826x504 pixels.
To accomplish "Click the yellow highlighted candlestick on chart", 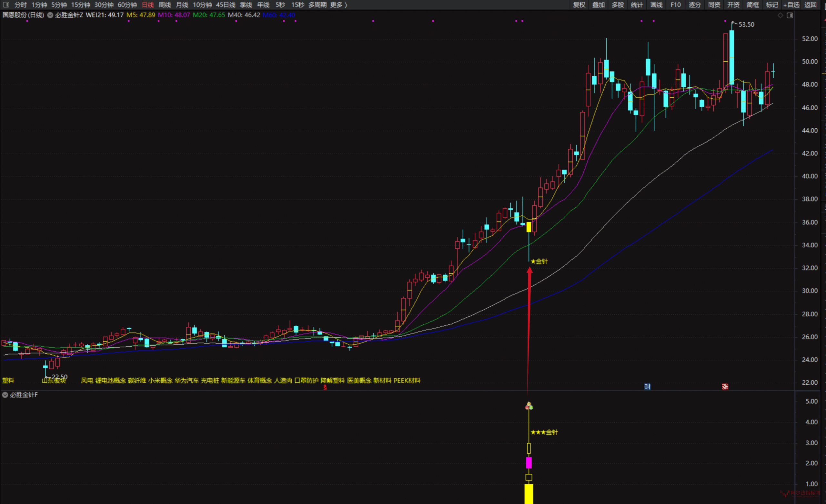I will point(529,227).
